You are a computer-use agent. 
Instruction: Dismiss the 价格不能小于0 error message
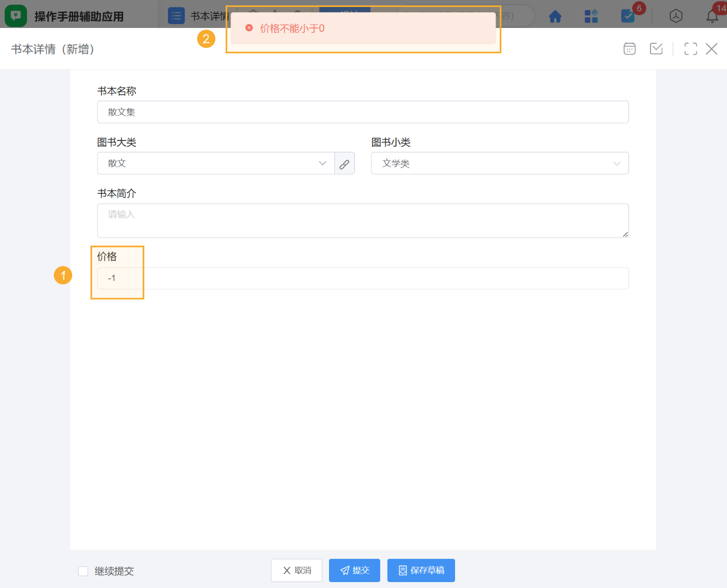(x=248, y=27)
